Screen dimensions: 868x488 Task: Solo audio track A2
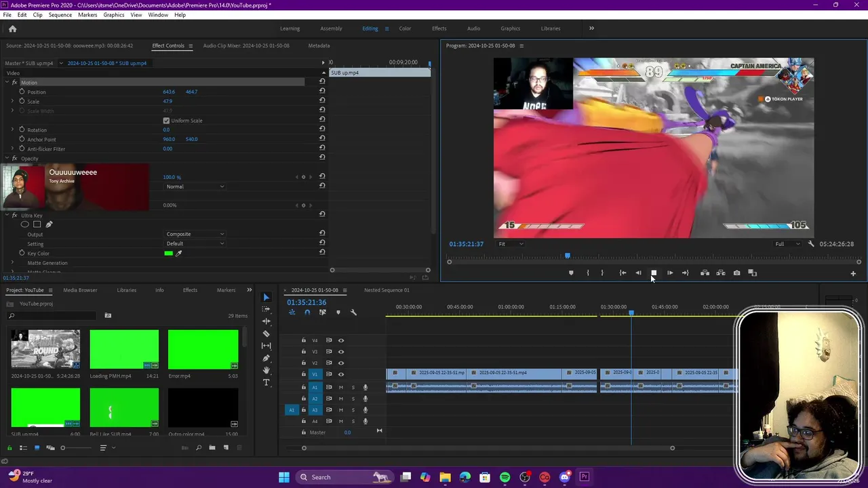point(353,399)
